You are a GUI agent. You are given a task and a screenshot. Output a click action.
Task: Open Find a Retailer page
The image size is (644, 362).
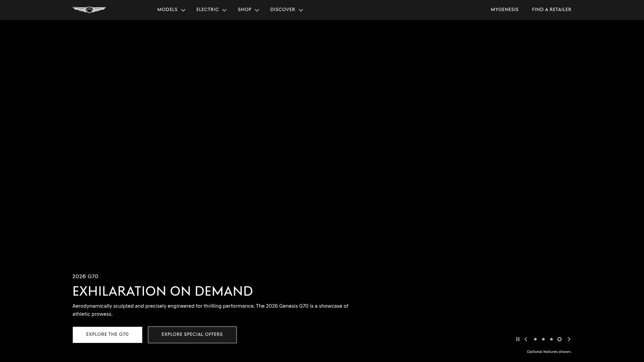click(552, 10)
